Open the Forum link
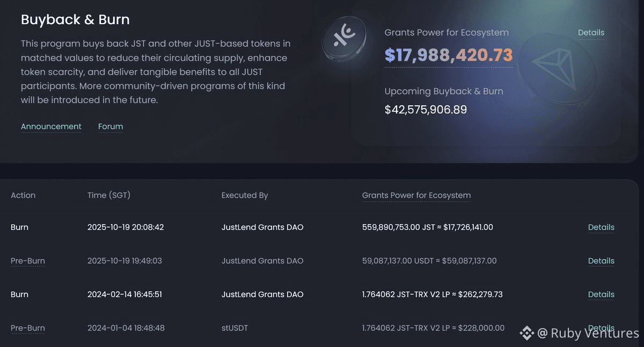The image size is (644, 347). point(111,127)
